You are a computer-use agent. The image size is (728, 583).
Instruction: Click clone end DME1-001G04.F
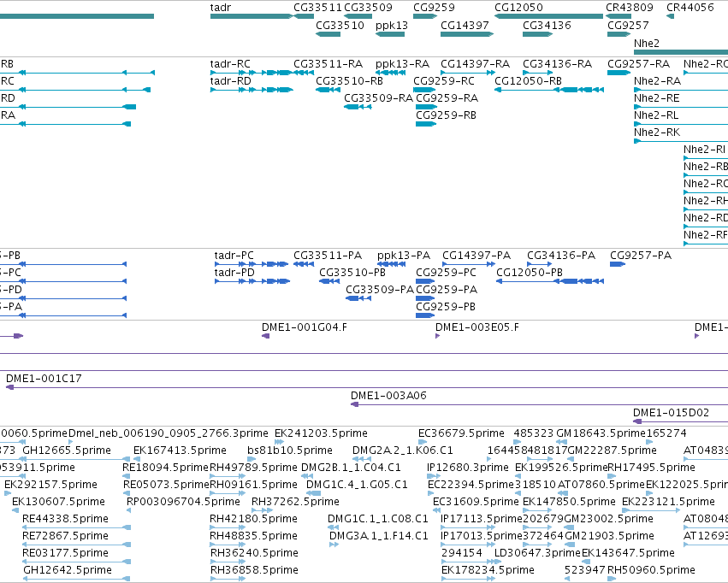point(265,336)
